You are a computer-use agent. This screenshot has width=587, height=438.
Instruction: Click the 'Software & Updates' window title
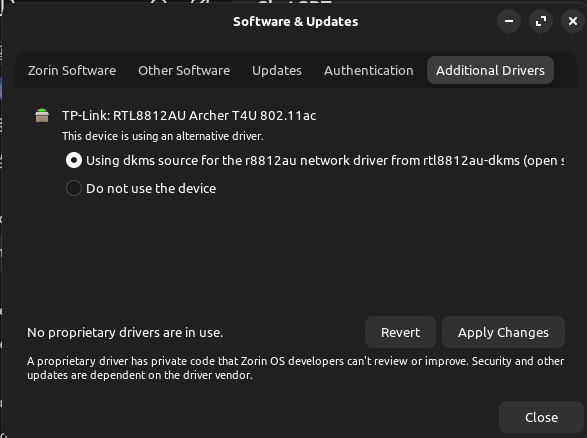point(295,22)
